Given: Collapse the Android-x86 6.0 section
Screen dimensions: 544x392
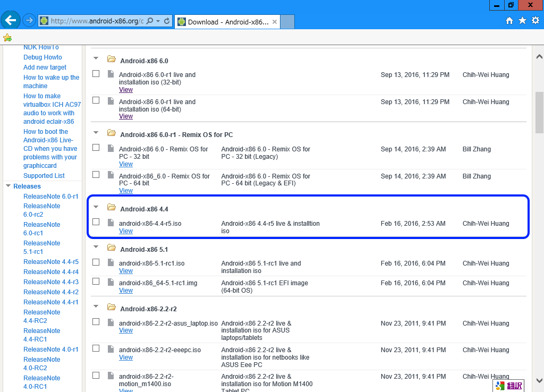Looking at the screenshot, I should click(x=96, y=58).
